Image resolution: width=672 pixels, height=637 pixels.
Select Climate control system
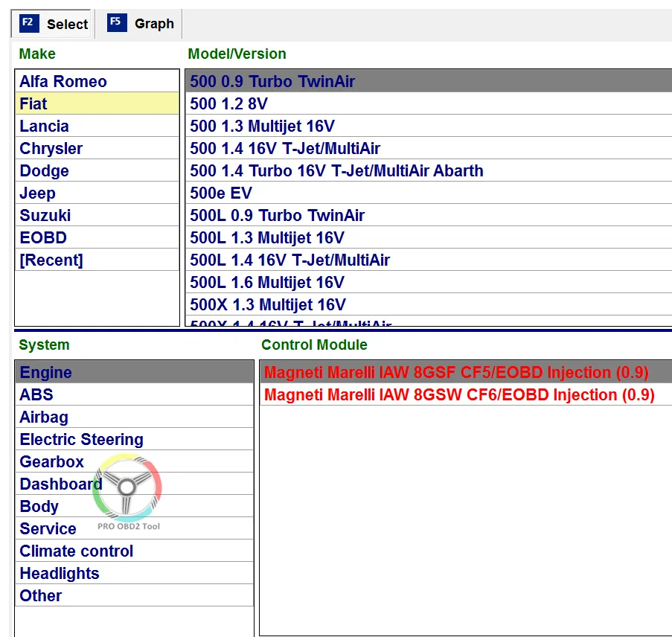coord(134,551)
